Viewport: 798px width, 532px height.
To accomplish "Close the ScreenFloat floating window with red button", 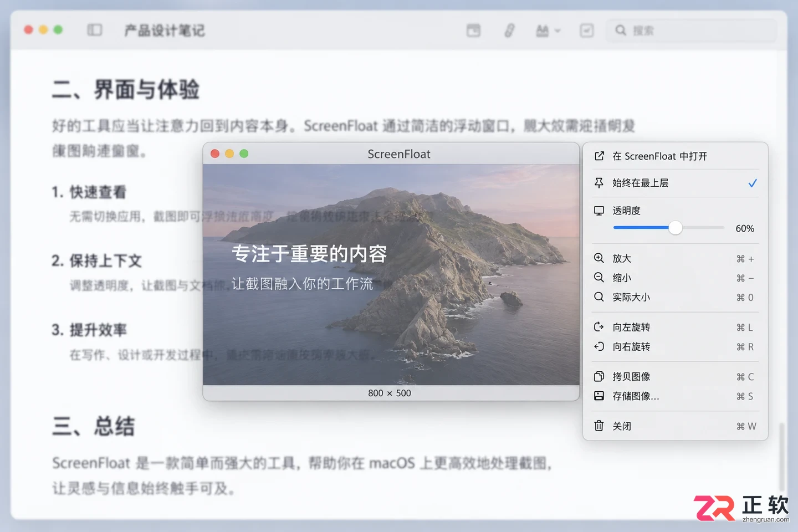I will [x=215, y=154].
